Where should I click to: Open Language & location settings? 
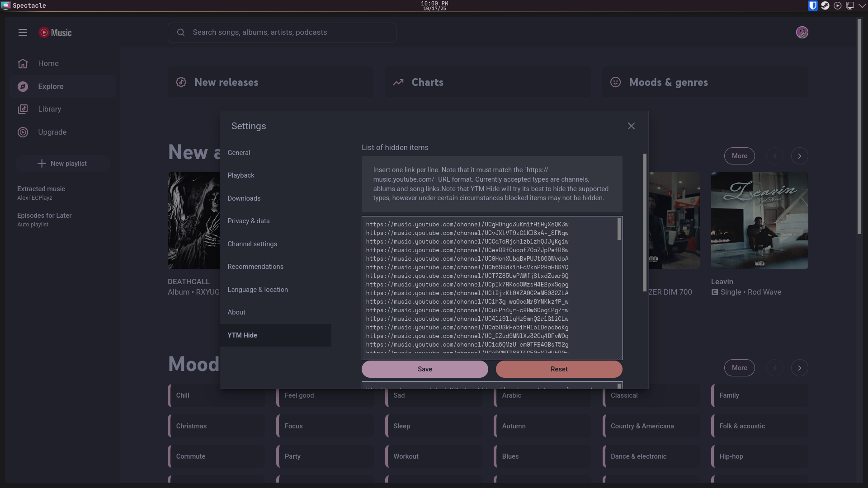coord(258,290)
